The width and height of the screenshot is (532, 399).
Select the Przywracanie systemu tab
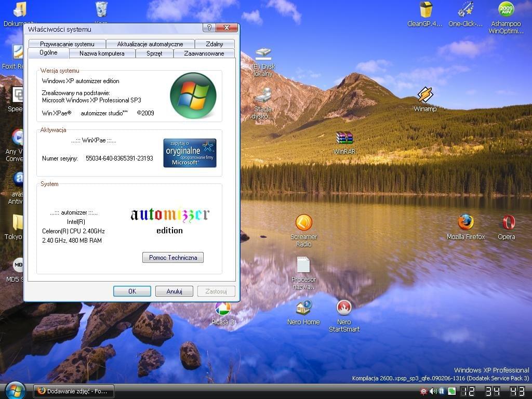tap(67, 44)
